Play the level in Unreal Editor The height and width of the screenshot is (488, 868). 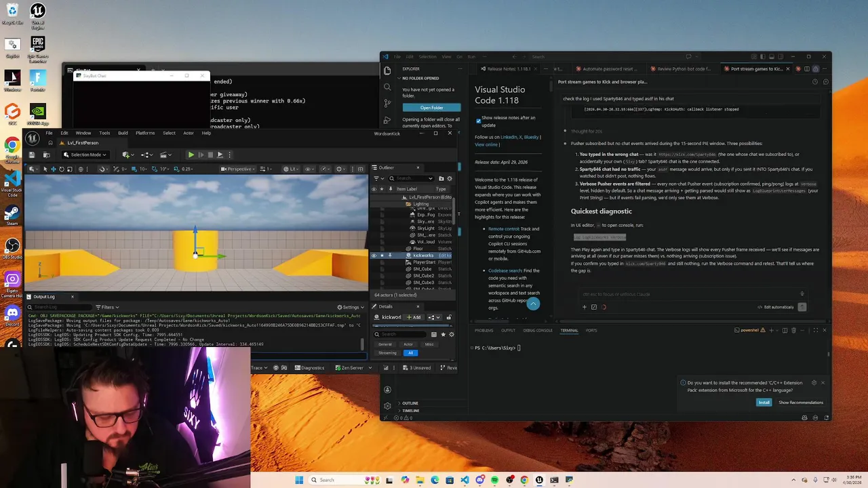click(191, 155)
